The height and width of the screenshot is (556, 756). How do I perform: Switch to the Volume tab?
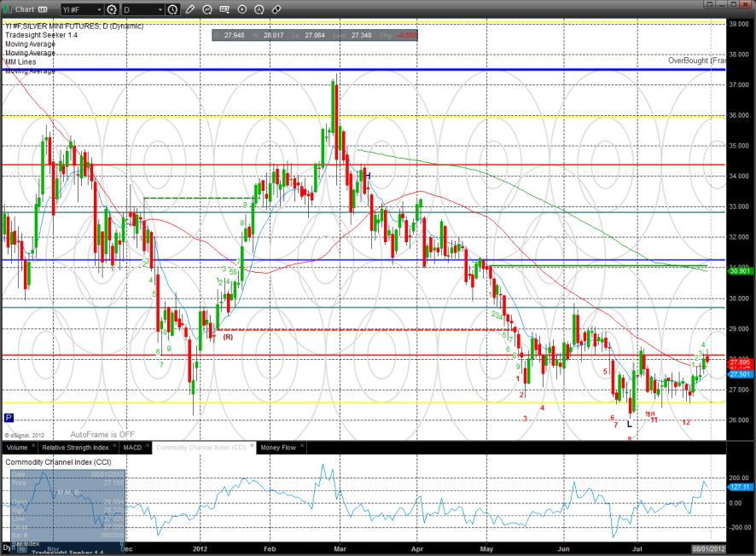tap(17, 447)
